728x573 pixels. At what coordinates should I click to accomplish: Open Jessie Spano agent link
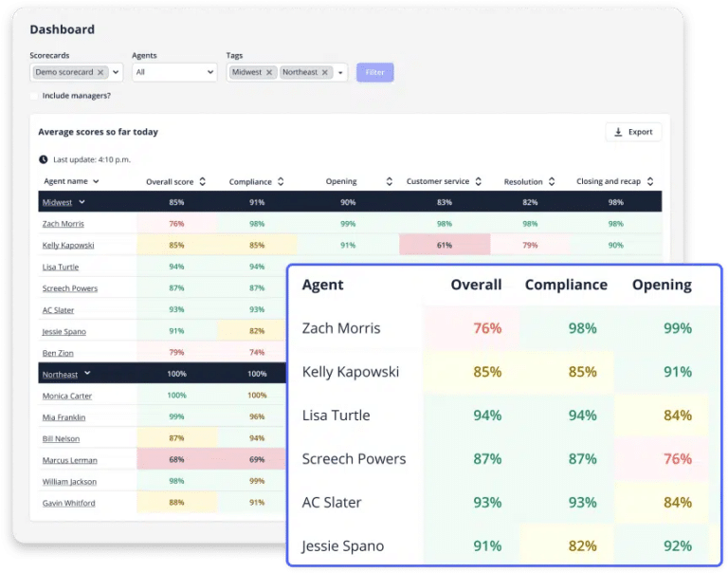(64, 332)
